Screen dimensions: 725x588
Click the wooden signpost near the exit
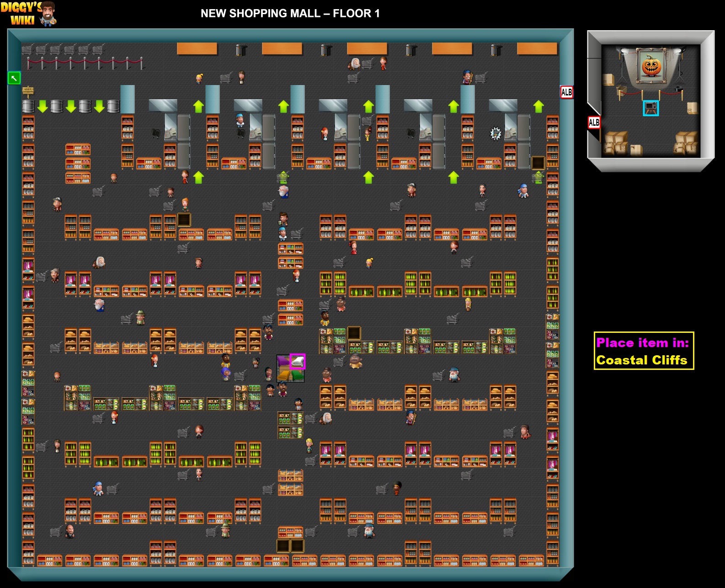[x=28, y=91]
